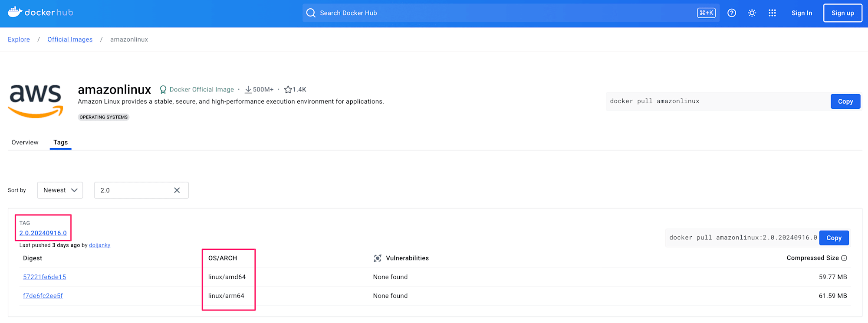Open digest 57221fe6de15 link
This screenshot has height=323, width=868.
pyautogui.click(x=44, y=277)
